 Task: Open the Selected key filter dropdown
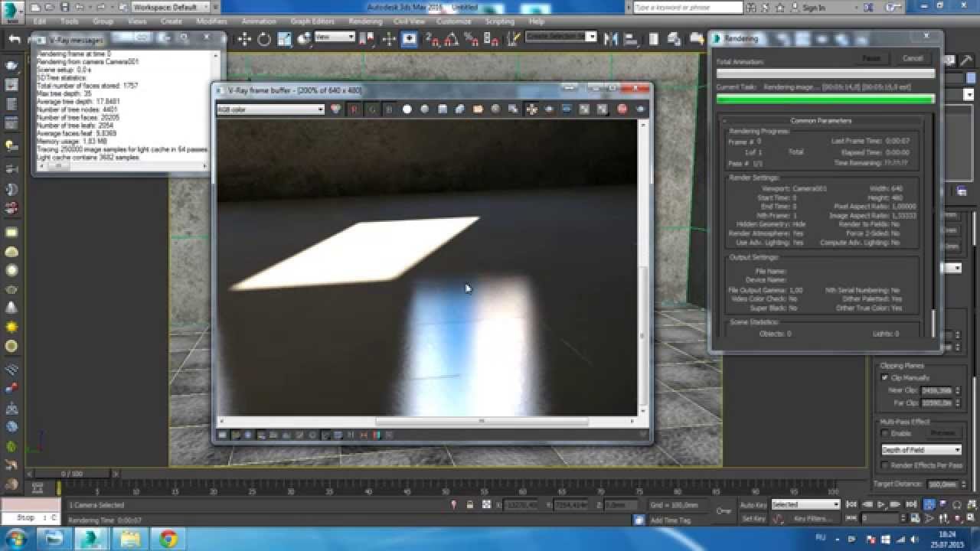pyautogui.click(x=805, y=505)
